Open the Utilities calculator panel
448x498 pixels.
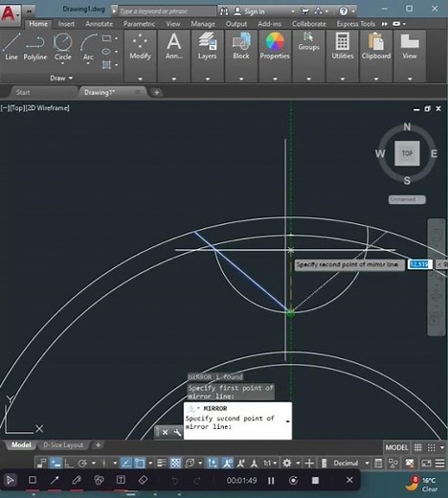click(x=343, y=57)
